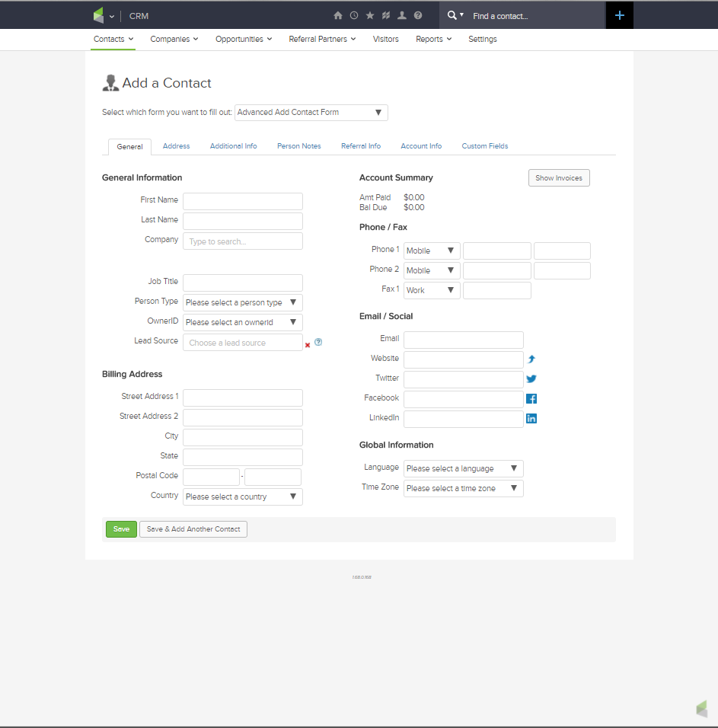Click the green app logo in header
Image resolution: width=718 pixels, height=728 pixels.
pos(98,15)
